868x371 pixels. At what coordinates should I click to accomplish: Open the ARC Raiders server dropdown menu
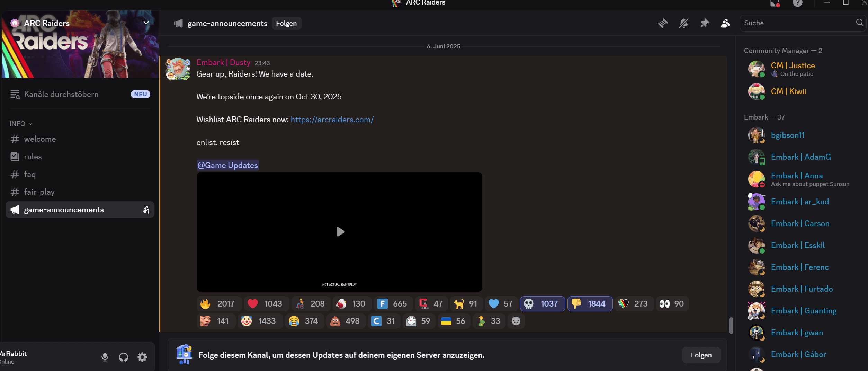[x=146, y=23]
